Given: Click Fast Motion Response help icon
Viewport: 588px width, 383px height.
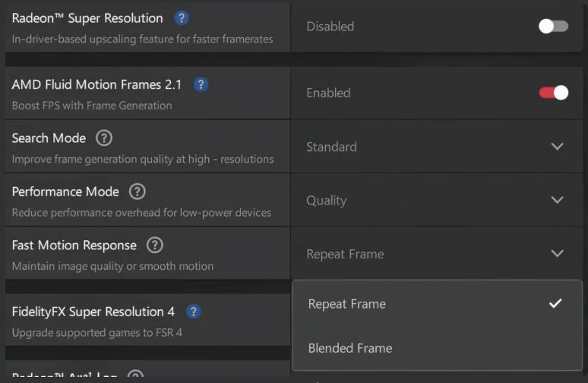Looking at the screenshot, I should click(x=155, y=245).
